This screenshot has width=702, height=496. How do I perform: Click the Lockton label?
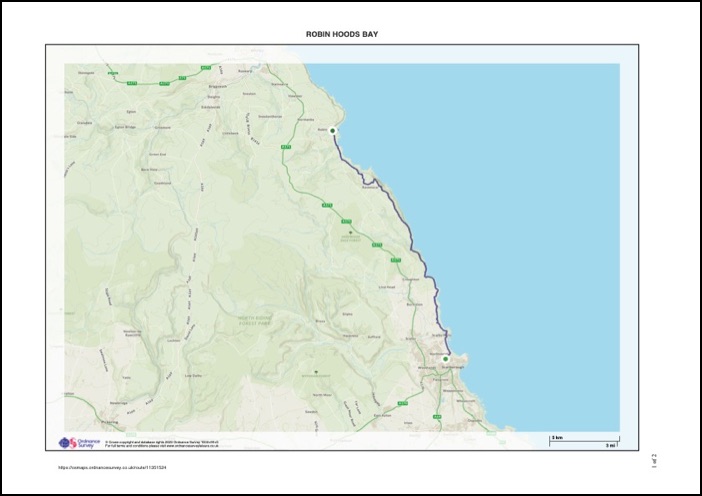(x=174, y=341)
